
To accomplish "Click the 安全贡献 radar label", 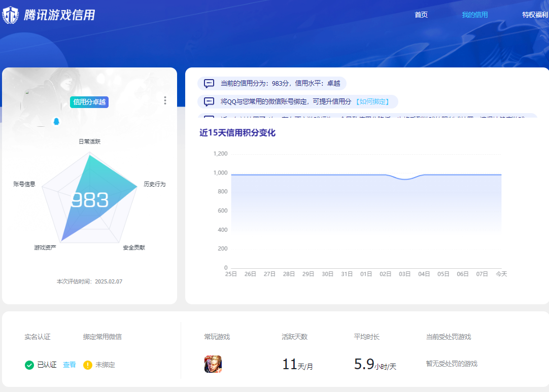I will (134, 247).
